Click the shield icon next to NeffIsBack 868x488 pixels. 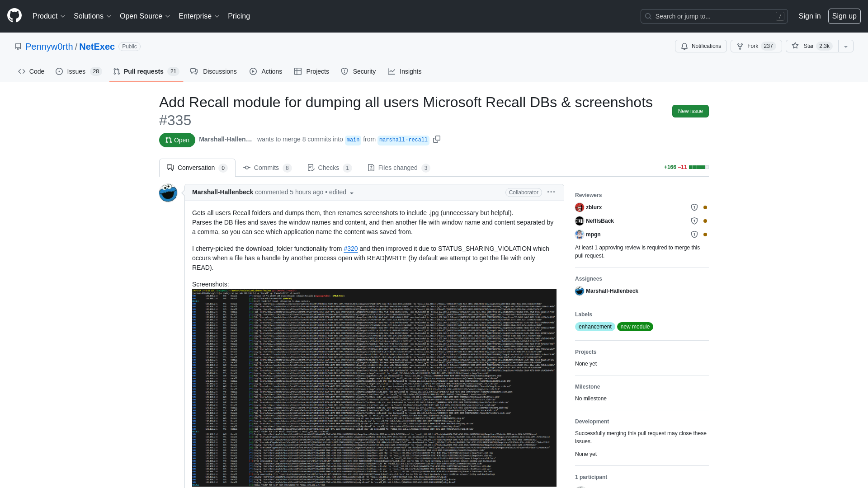(x=694, y=221)
